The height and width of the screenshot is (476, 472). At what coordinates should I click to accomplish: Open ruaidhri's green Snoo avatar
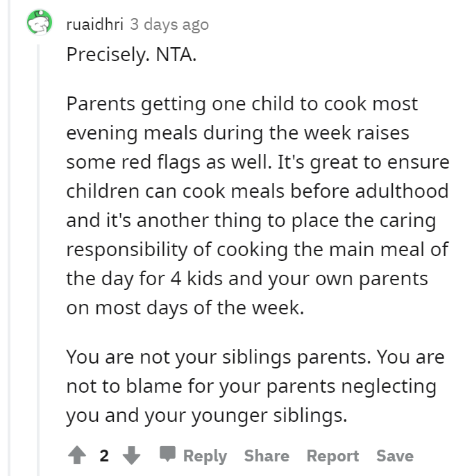tap(40, 22)
